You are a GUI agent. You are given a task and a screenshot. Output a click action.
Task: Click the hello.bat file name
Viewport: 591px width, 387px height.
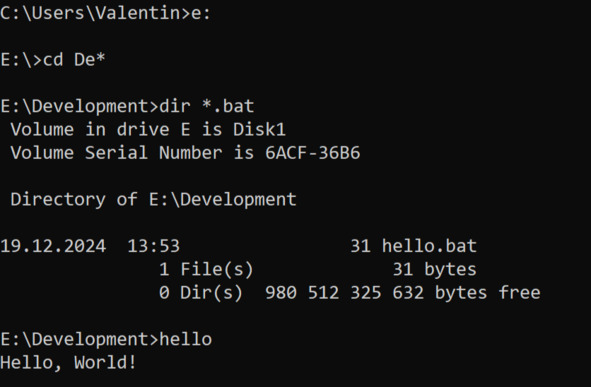coord(430,246)
